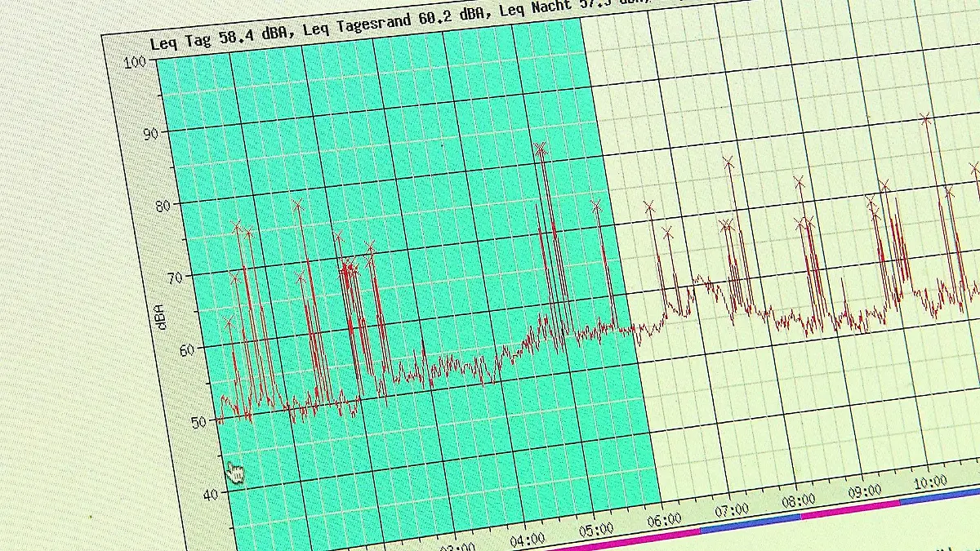980x551 pixels.
Task: Click the 06:00 time axis label
Action: 664,520
